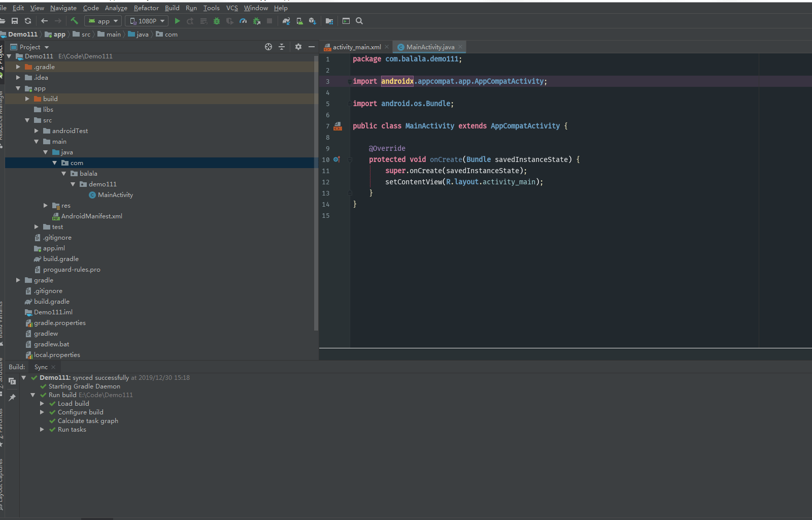Click the Scroll from Source target icon
The width and height of the screenshot is (812, 520).
pyautogui.click(x=268, y=47)
